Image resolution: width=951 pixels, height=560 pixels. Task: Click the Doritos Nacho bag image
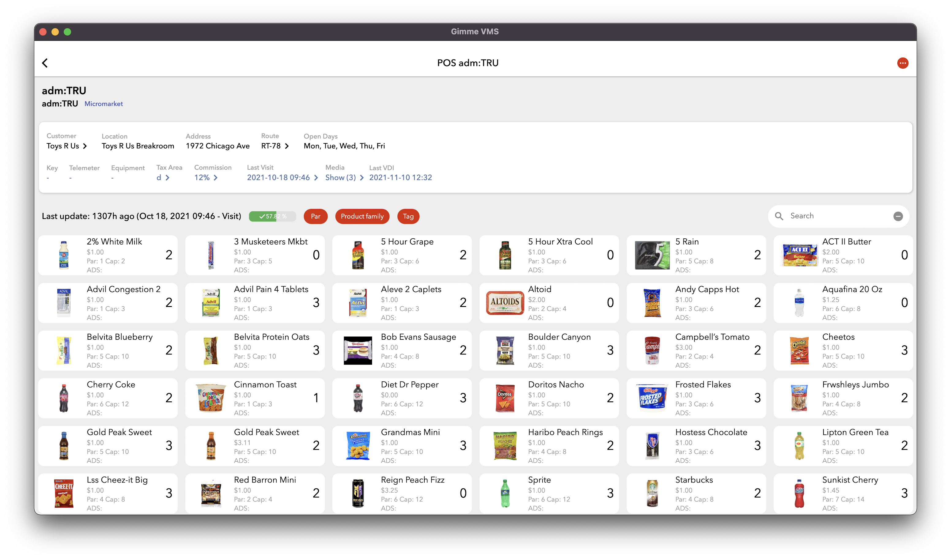505,398
